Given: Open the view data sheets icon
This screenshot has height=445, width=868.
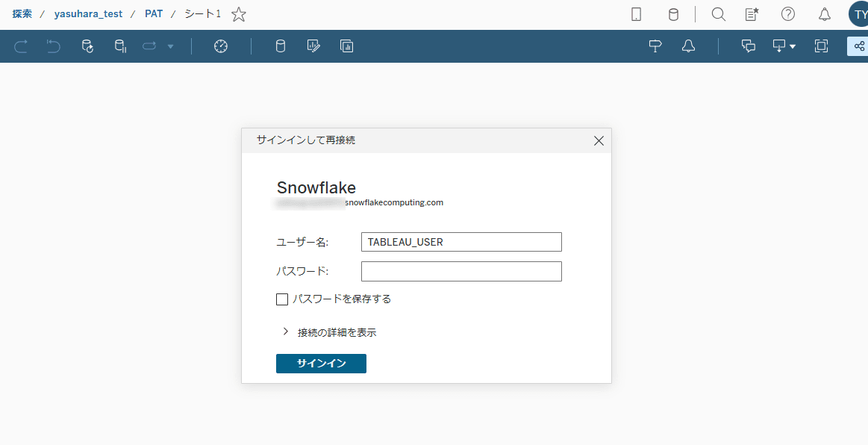Looking at the screenshot, I should 346,46.
